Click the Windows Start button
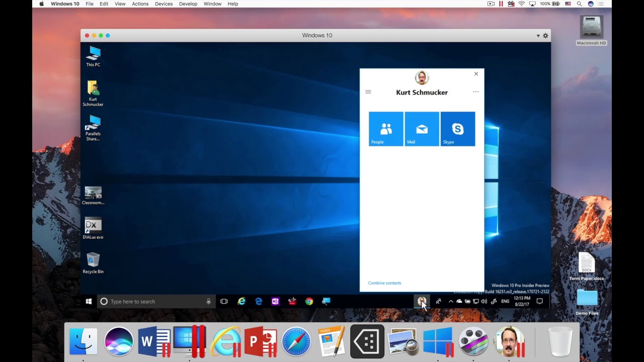 pos(89,301)
